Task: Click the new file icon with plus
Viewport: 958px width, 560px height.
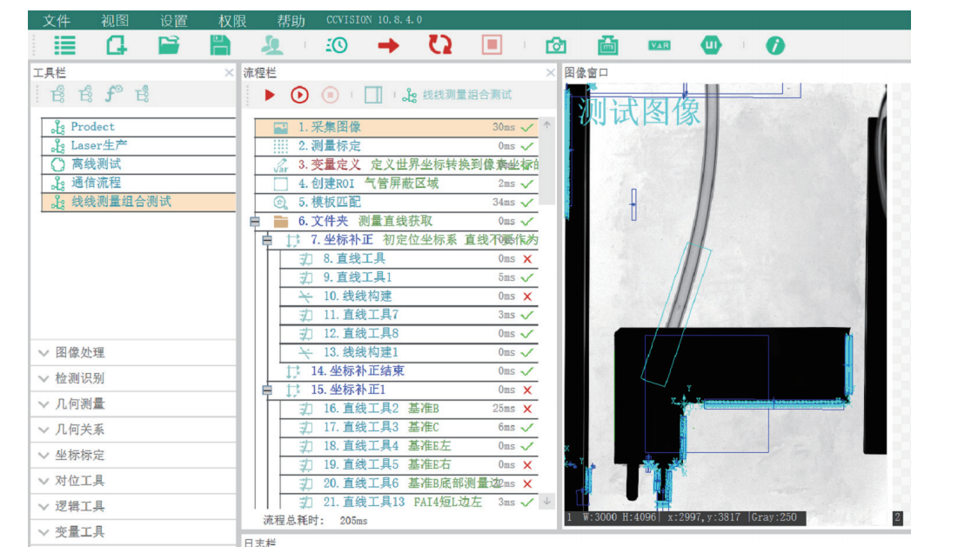Action: coord(116,45)
